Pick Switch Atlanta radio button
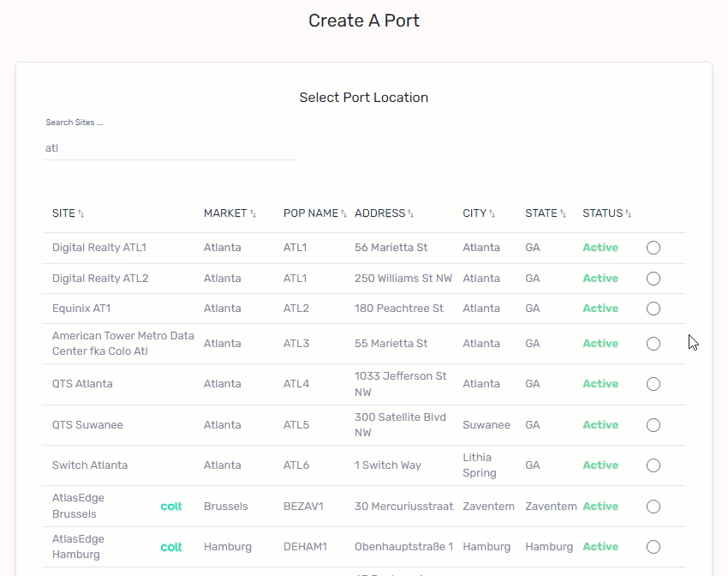The image size is (728, 576). coord(653,465)
